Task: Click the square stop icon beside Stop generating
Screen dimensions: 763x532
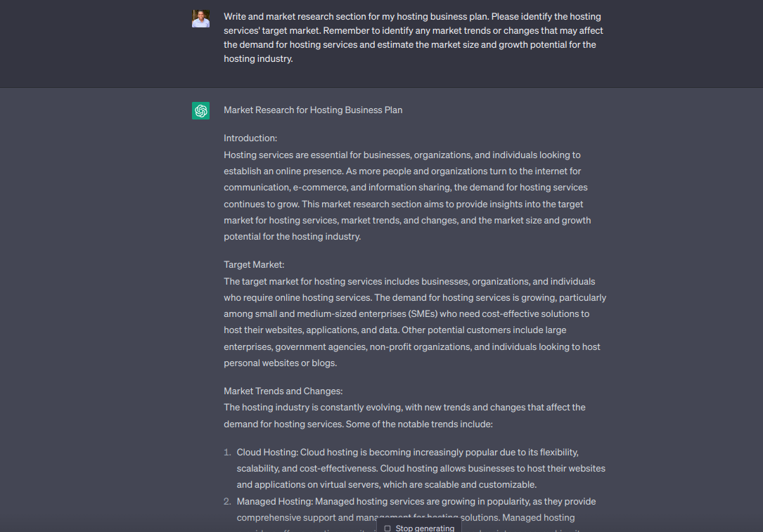Action: click(x=387, y=528)
